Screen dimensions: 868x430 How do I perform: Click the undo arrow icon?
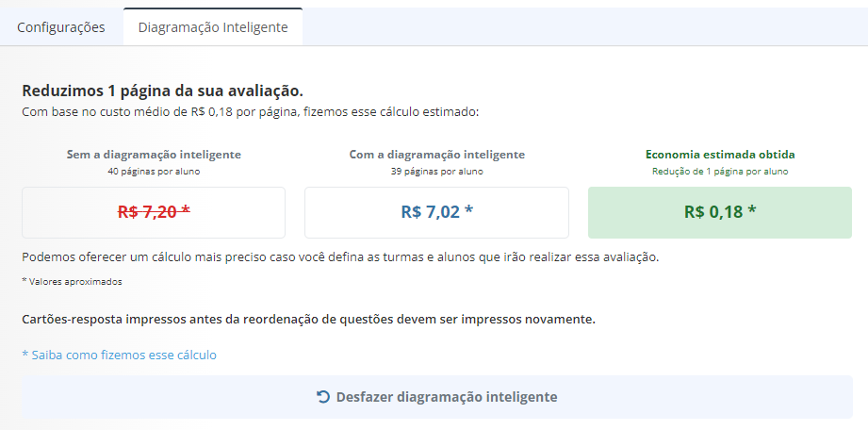point(323,397)
